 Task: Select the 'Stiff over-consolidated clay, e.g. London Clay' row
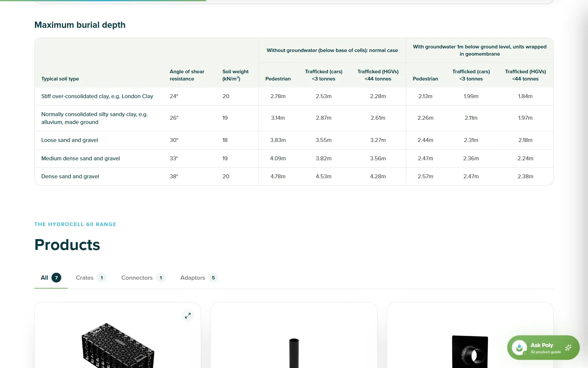coord(294,96)
